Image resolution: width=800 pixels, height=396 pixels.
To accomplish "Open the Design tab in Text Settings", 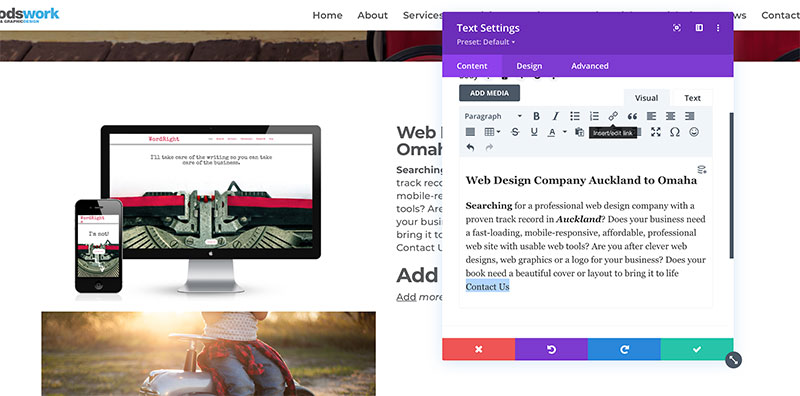I will point(529,66).
